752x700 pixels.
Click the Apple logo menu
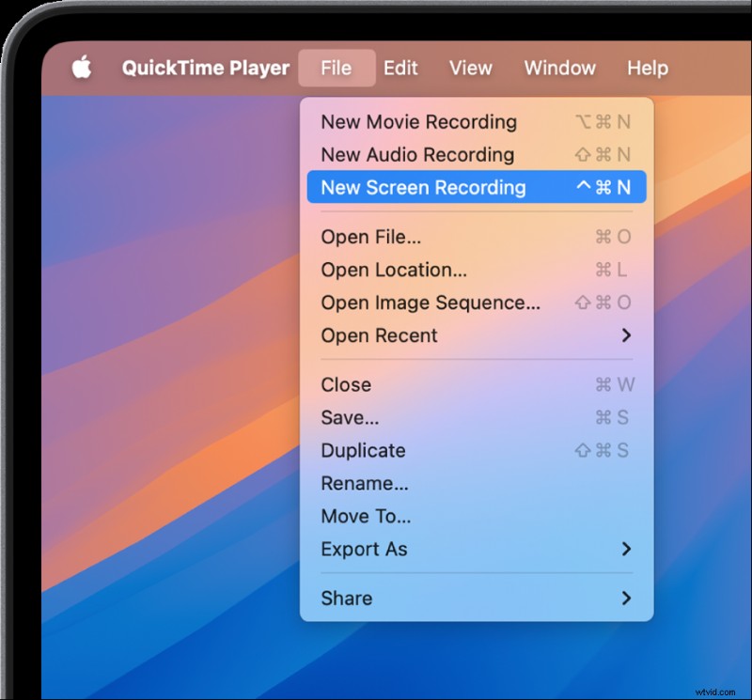click(x=82, y=68)
